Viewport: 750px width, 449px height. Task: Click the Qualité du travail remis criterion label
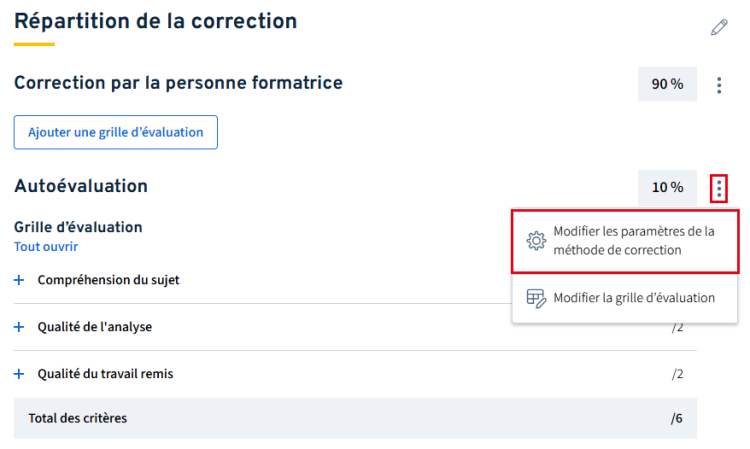[105, 374]
